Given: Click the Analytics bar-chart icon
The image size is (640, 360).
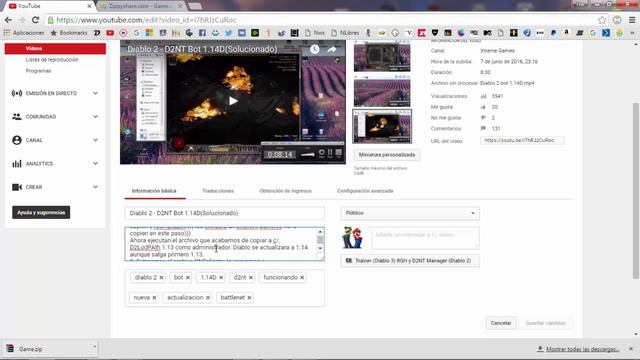Looking at the screenshot, I should [17, 164].
